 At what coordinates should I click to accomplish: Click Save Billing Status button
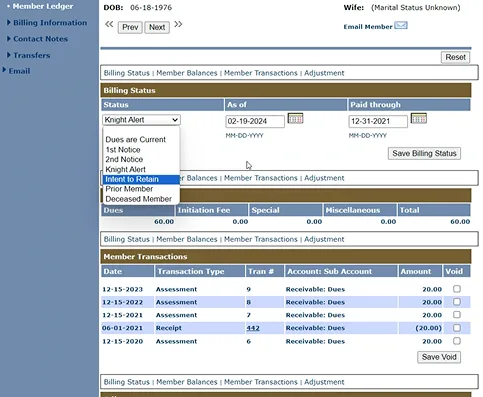(x=424, y=153)
